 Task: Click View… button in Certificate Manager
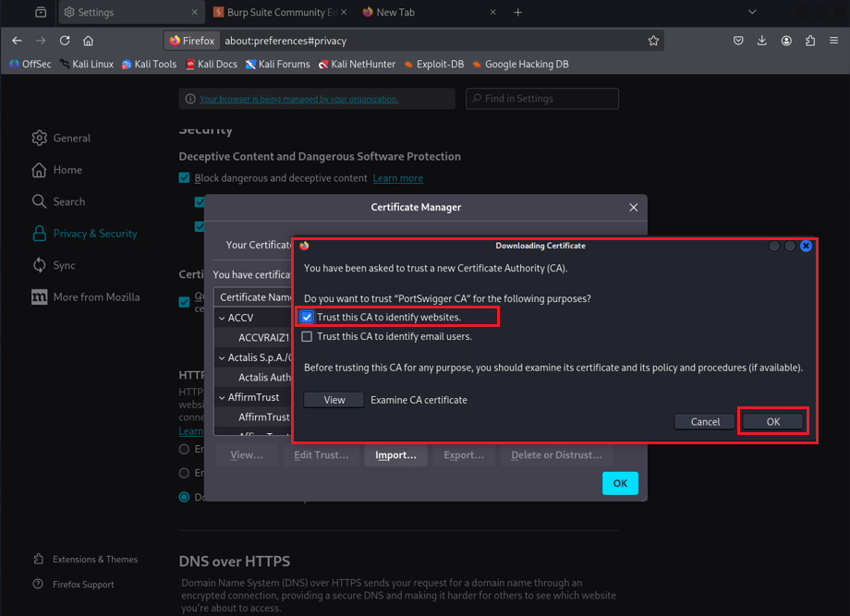click(247, 455)
